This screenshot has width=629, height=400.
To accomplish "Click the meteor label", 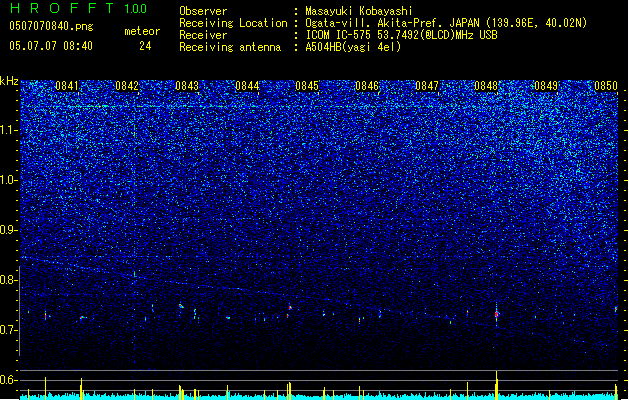I will [x=142, y=31].
